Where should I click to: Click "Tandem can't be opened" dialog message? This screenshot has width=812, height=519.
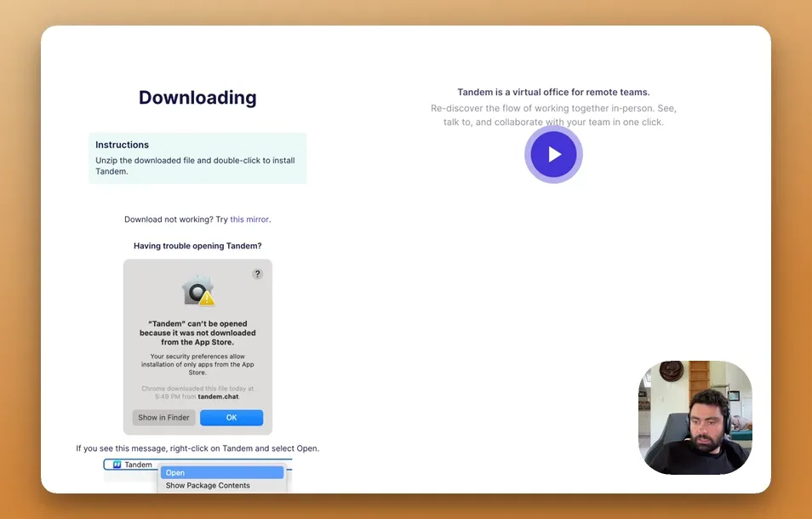pyautogui.click(x=197, y=333)
